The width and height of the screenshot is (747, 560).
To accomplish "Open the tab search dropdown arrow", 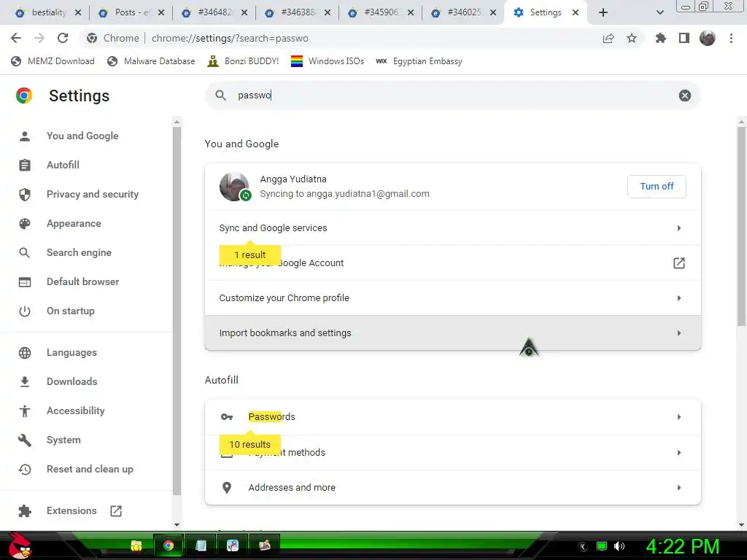I will [659, 12].
